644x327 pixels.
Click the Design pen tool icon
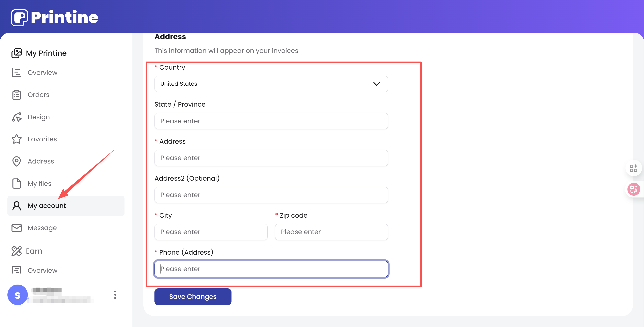point(16,117)
